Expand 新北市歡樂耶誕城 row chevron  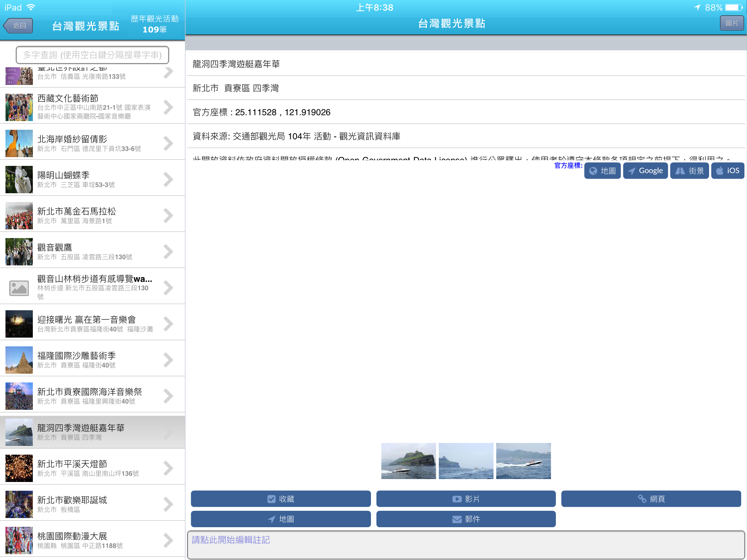[168, 504]
